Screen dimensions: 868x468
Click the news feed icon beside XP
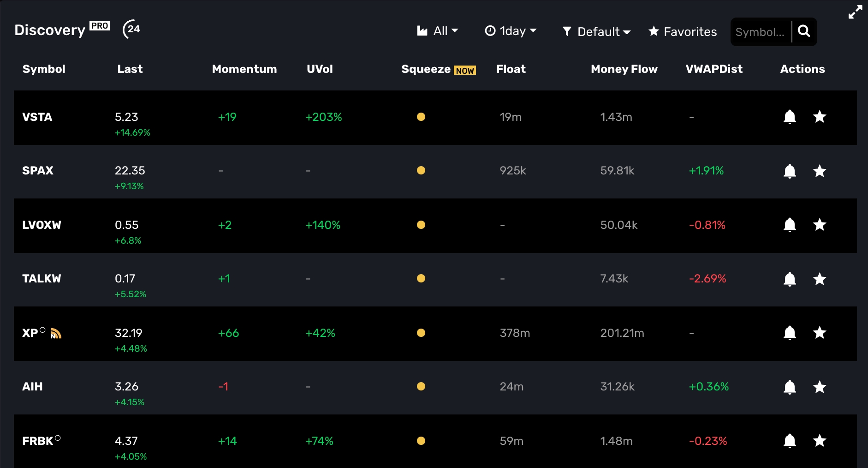click(x=56, y=333)
